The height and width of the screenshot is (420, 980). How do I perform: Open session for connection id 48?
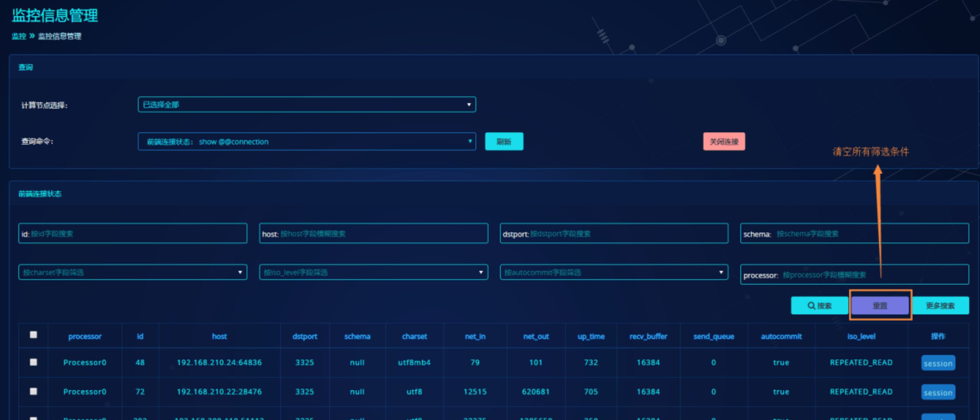point(938,363)
